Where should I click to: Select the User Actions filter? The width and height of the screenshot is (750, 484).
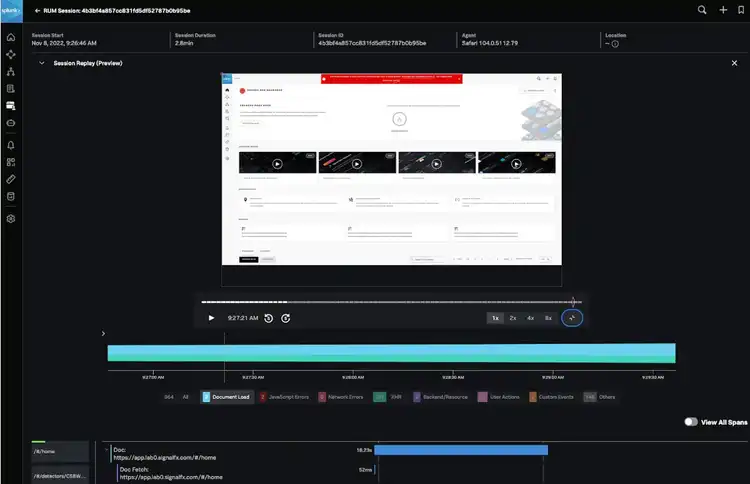click(499, 397)
